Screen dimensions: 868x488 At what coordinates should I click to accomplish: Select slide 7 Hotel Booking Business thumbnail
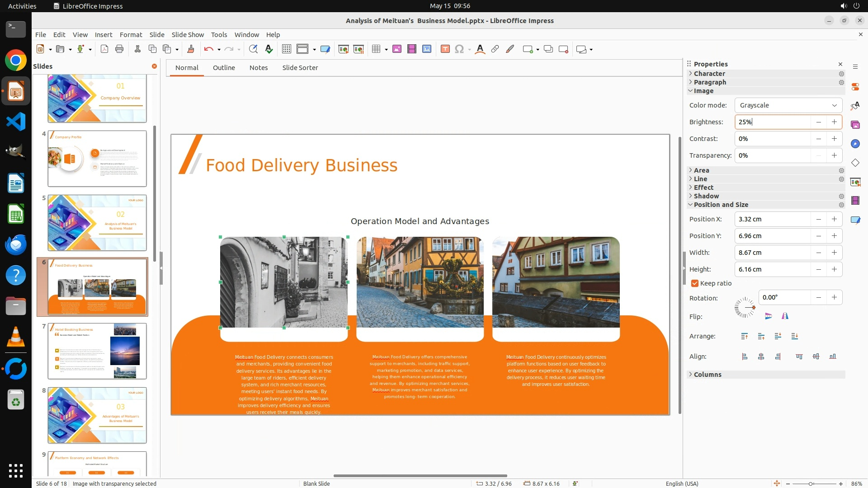tap(97, 351)
